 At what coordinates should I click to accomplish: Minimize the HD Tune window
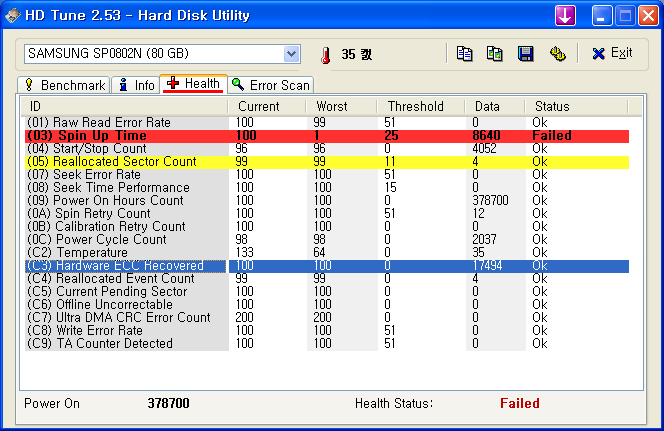[x=601, y=16]
